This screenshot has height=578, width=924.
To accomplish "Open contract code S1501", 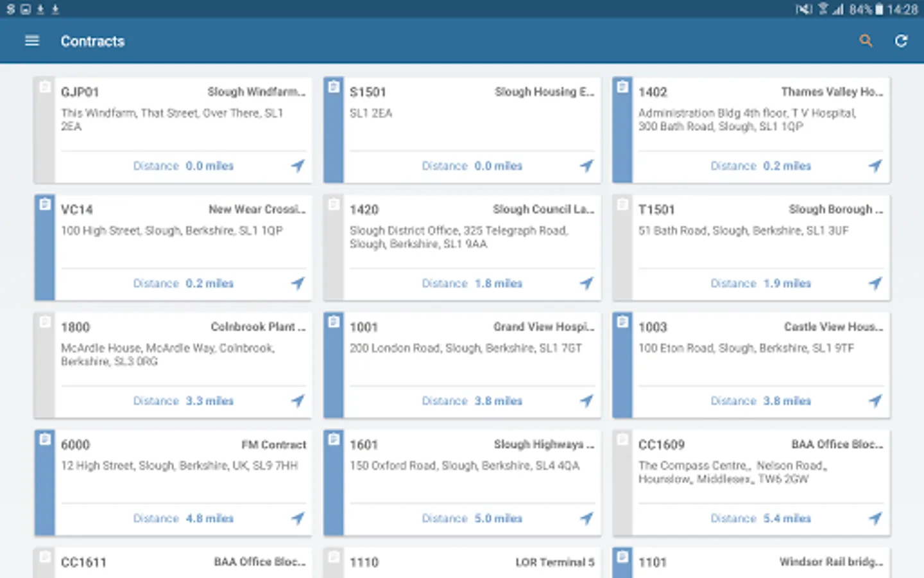I will tap(368, 92).
